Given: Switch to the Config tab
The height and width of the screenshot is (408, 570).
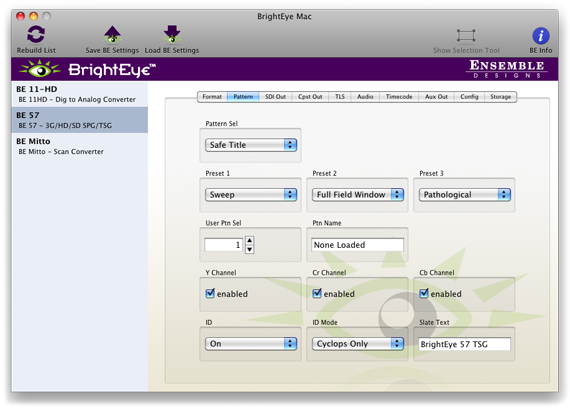Looking at the screenshot, I should click(x=469, y=97).
